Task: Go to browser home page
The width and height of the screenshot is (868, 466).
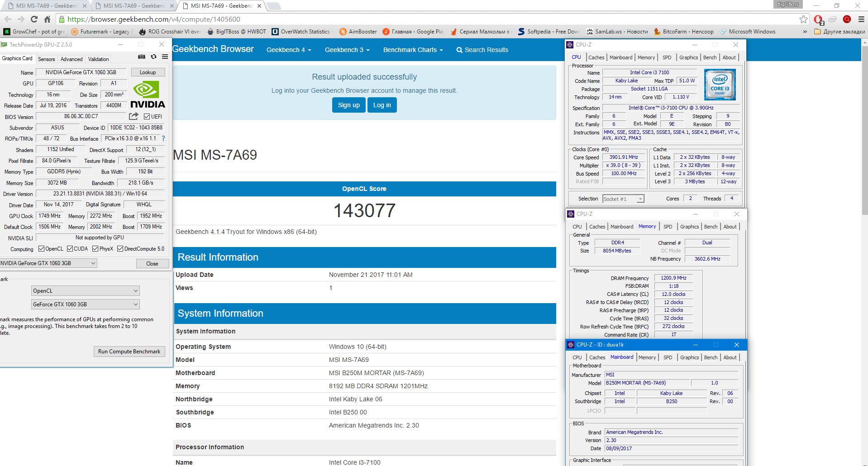Action: click(x=47, y=19)
